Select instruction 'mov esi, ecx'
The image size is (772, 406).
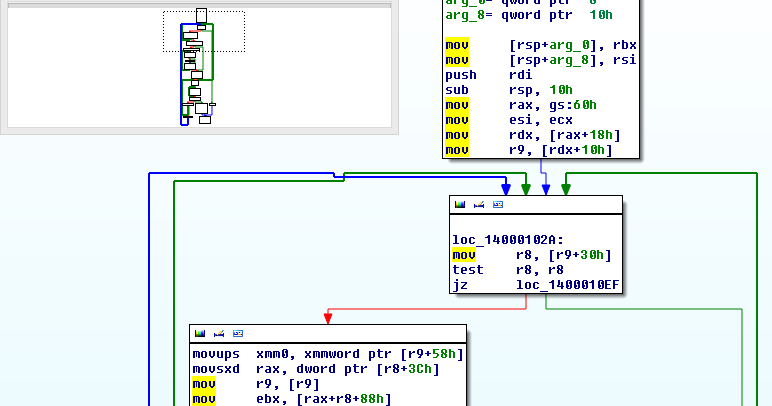(x=509, y=120)
